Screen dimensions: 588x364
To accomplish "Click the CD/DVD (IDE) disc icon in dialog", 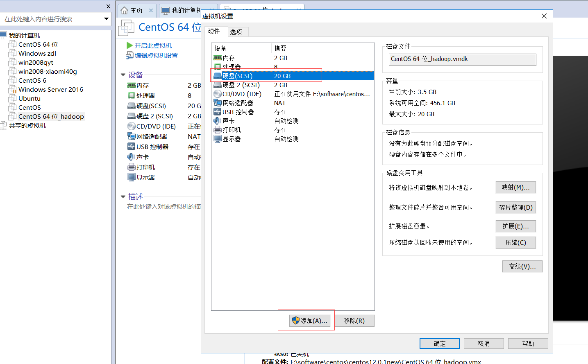I will (217, 94).
